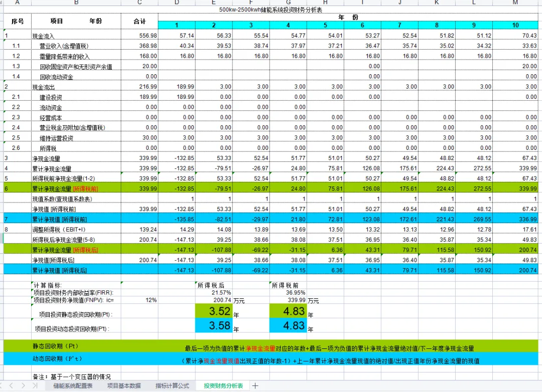Select the 368.98 operating revenue total cell
The height and width of the screenshot is (392, 542).
click(140, 46)
